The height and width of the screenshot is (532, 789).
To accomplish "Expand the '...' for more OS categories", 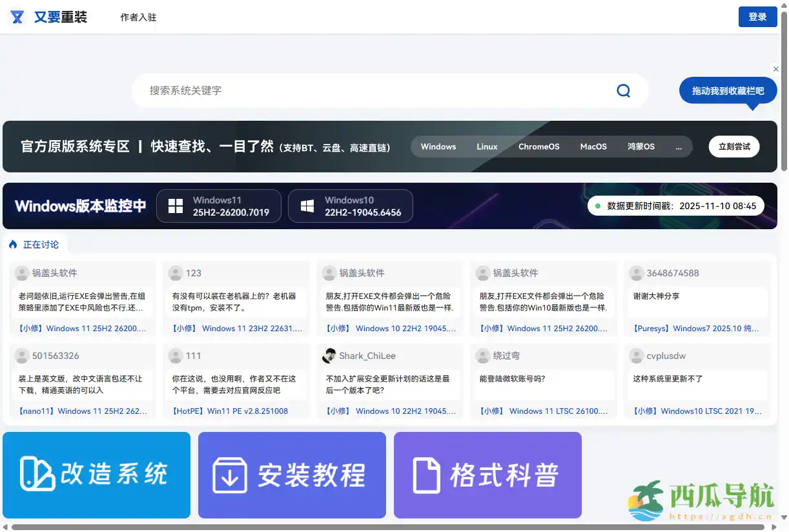I will 679,147.
